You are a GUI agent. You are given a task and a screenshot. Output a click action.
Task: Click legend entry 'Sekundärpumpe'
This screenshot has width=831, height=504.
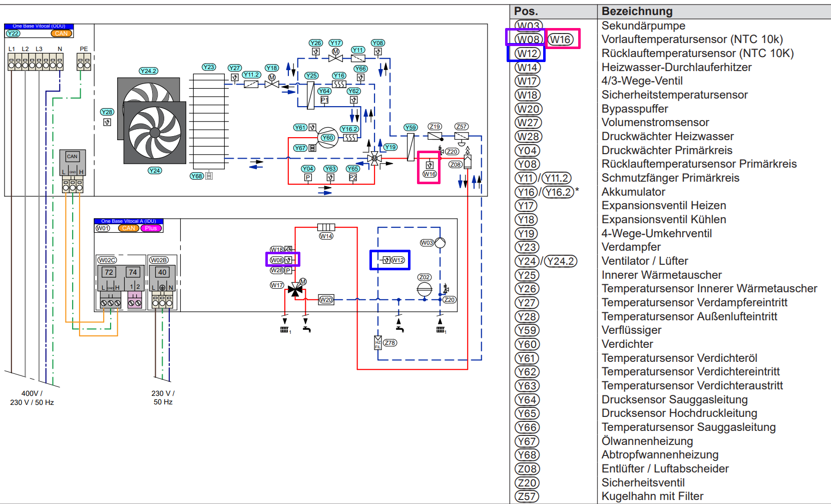[x=643, y=26]
